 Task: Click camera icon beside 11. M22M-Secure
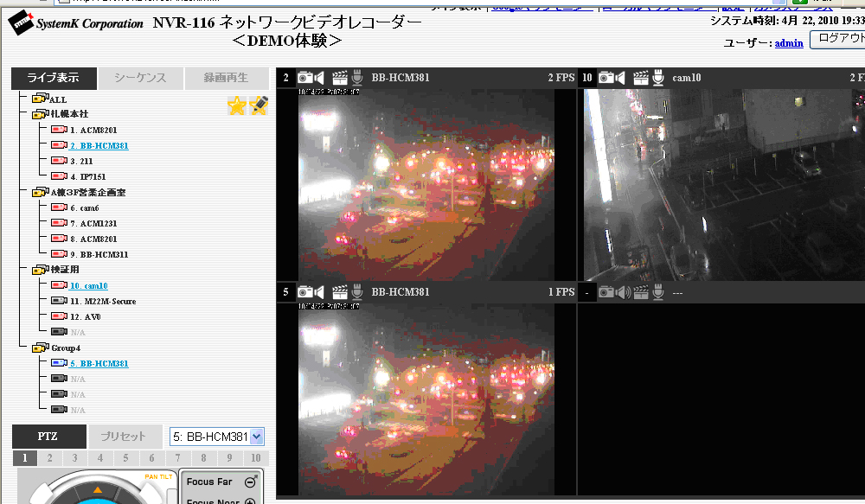point(59,301)
